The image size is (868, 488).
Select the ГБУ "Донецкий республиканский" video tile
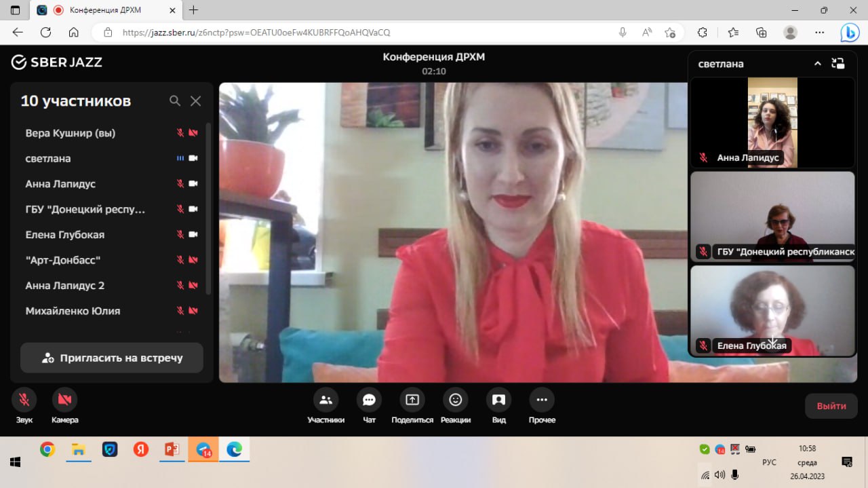[x=772, y=217]
